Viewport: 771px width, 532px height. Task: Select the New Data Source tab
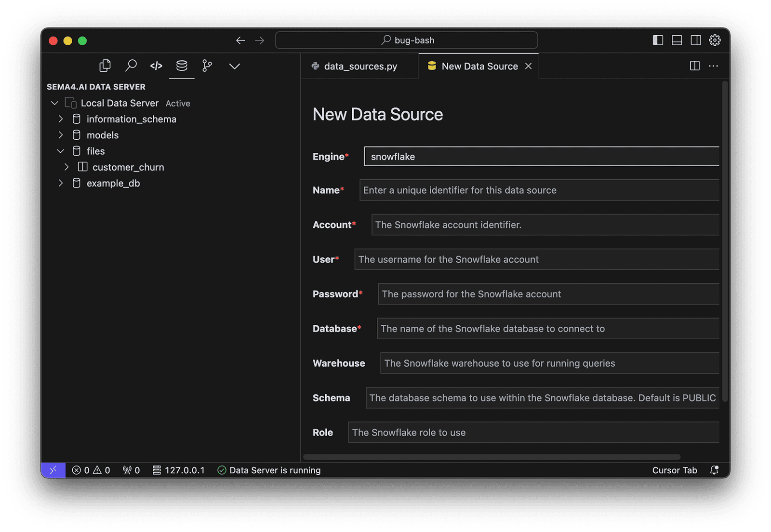479,66
